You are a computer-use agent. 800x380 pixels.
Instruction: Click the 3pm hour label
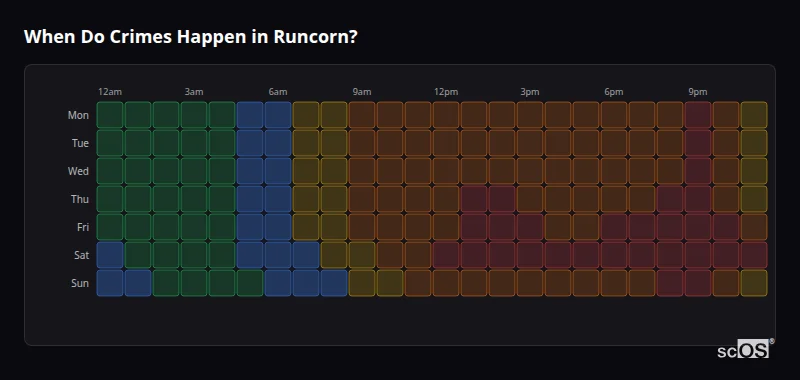click(x=530, y=92)
